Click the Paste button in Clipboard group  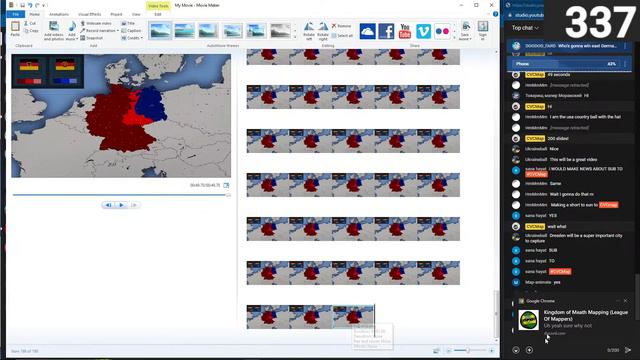pos(15,29)
